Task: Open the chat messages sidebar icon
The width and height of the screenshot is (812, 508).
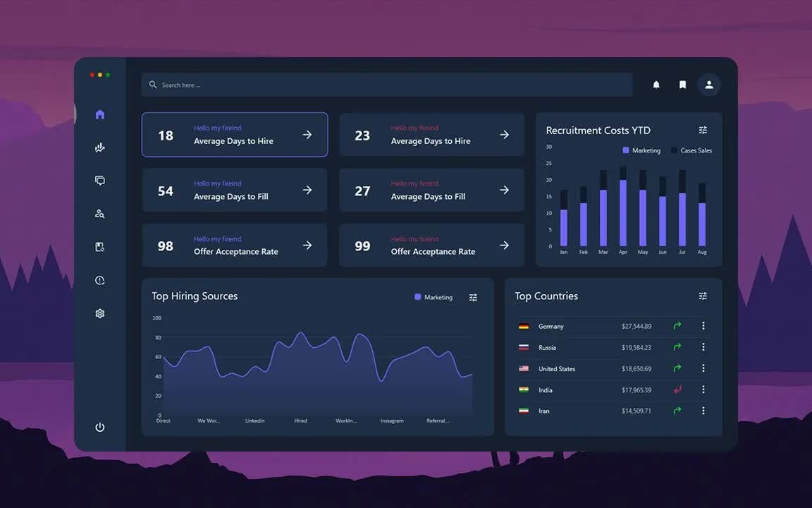Action: coord(100,181)
